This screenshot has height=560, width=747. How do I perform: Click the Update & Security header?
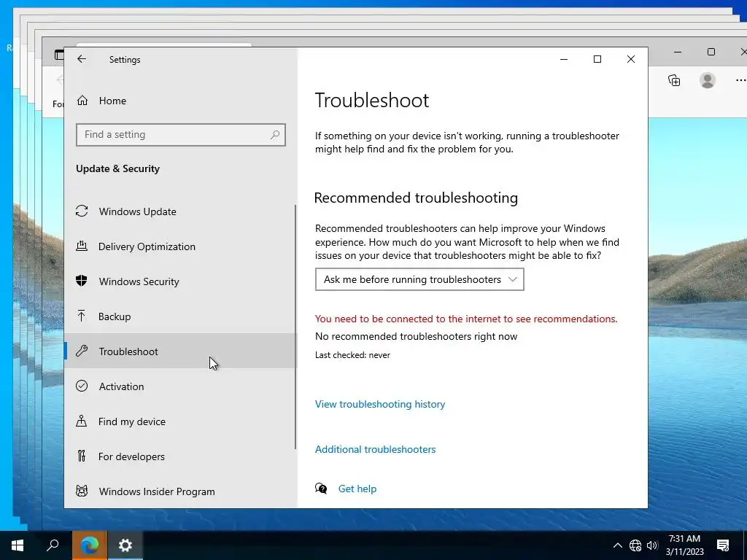pyautogui.click(x=117, y=168)
